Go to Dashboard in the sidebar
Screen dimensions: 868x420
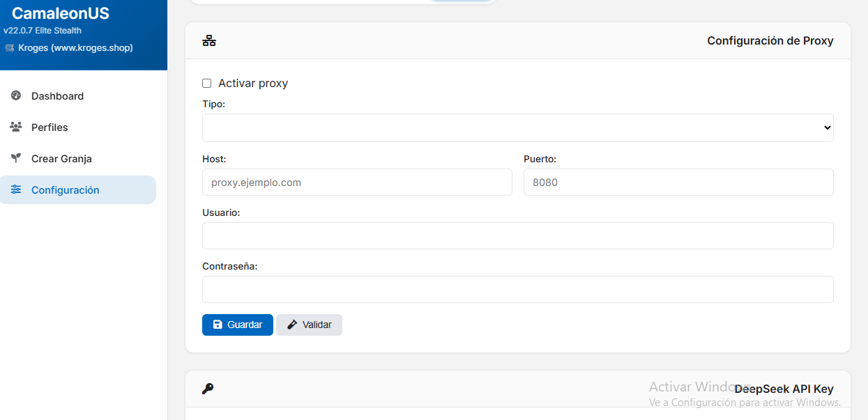(x=57, y=96)
